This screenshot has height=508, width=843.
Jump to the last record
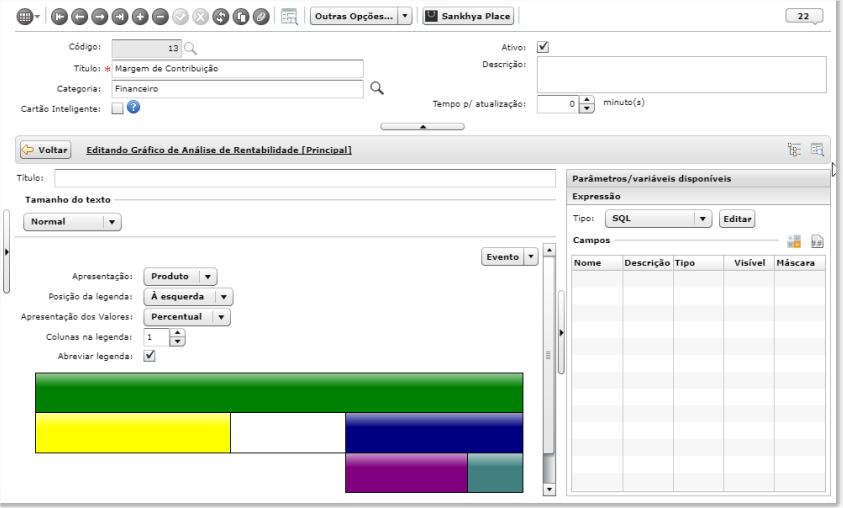(120, 17)
